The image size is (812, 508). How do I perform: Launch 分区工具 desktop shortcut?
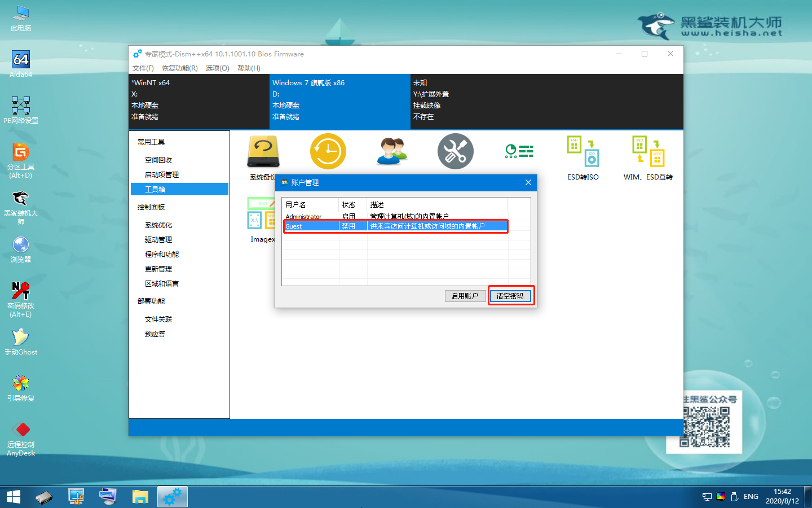21,161
